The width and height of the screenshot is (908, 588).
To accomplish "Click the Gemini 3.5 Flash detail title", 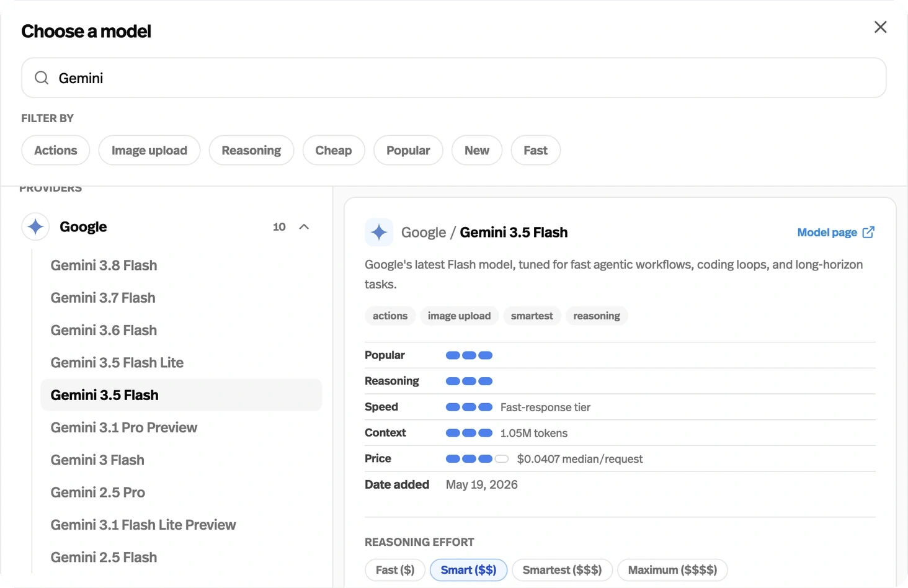I will (514, 233).
